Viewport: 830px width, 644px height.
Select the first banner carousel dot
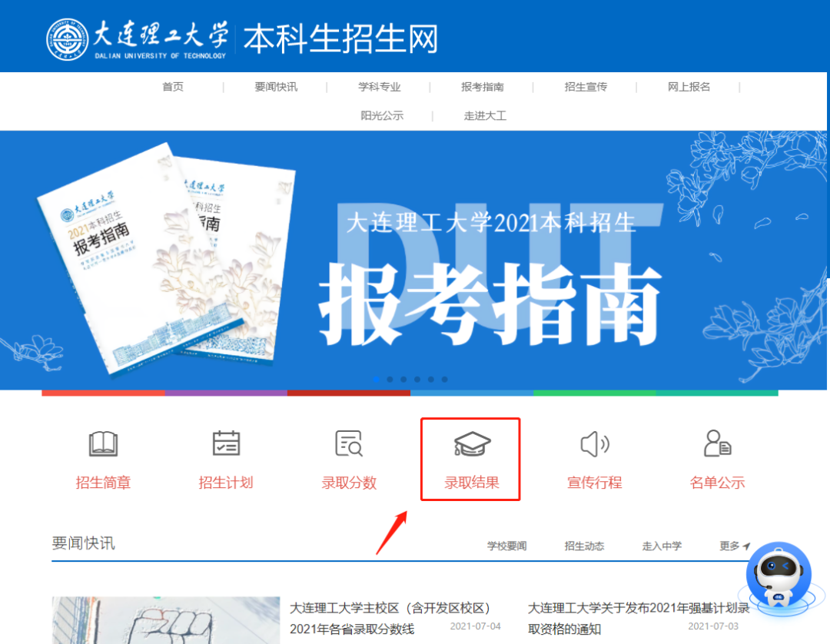376,380
